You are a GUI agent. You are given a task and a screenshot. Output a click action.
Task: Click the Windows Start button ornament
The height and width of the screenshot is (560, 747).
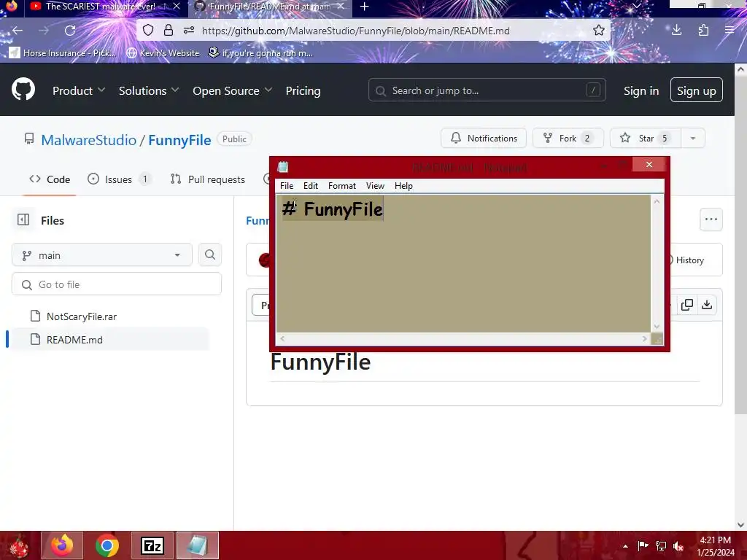(x=19, y=545)
